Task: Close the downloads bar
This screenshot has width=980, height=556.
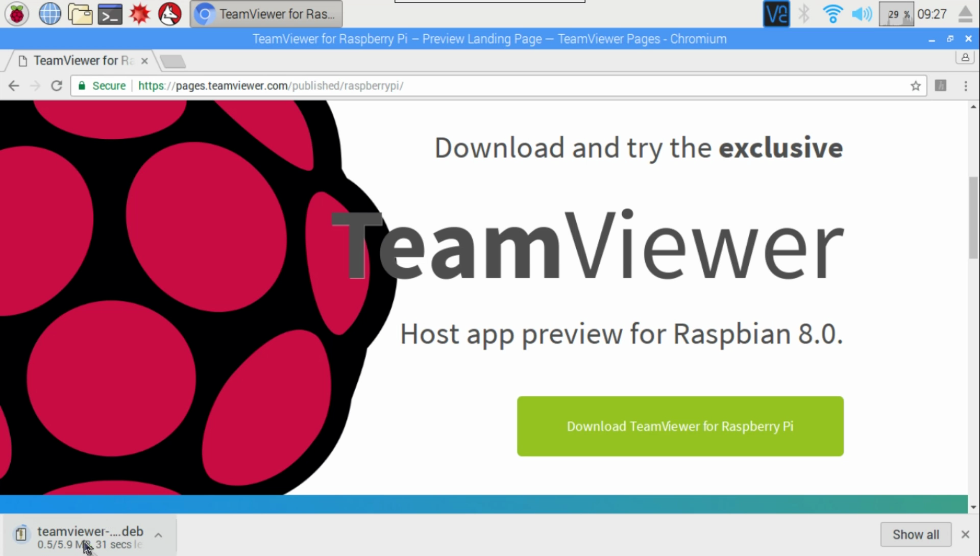Action: (x=965, y=535)
